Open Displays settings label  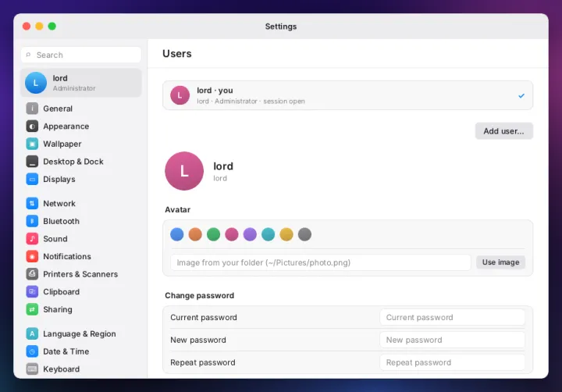click(x=59, y=179)
